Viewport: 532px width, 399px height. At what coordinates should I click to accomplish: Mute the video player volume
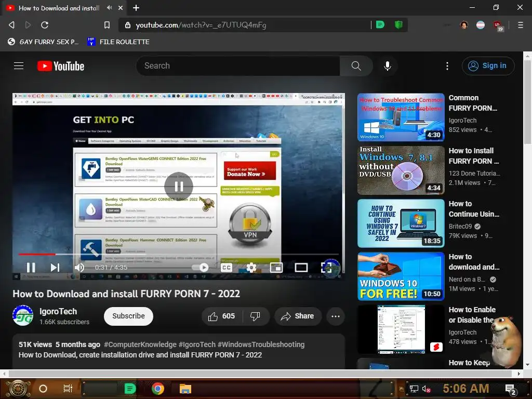(x=79, y=268)
